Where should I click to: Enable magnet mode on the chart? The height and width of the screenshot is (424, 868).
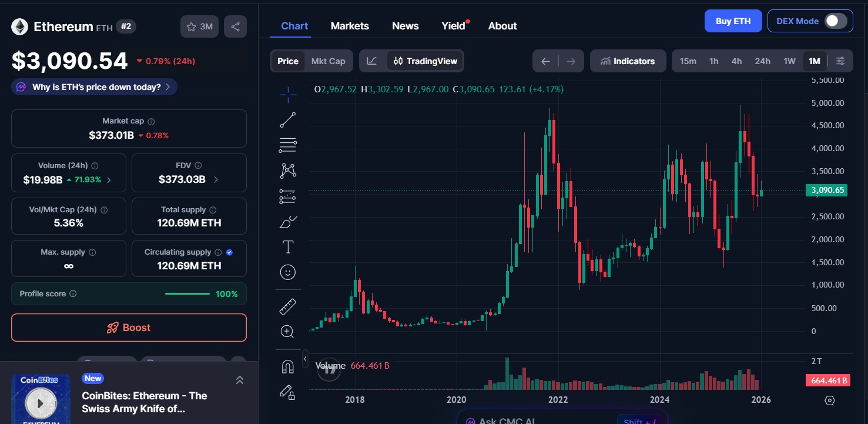[x=287, y=366]
